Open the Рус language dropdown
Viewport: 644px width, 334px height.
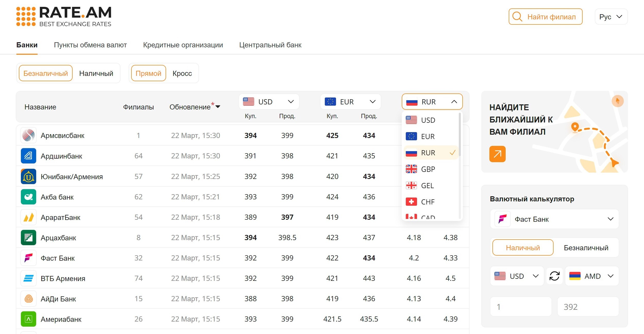[x=611, y=17]
